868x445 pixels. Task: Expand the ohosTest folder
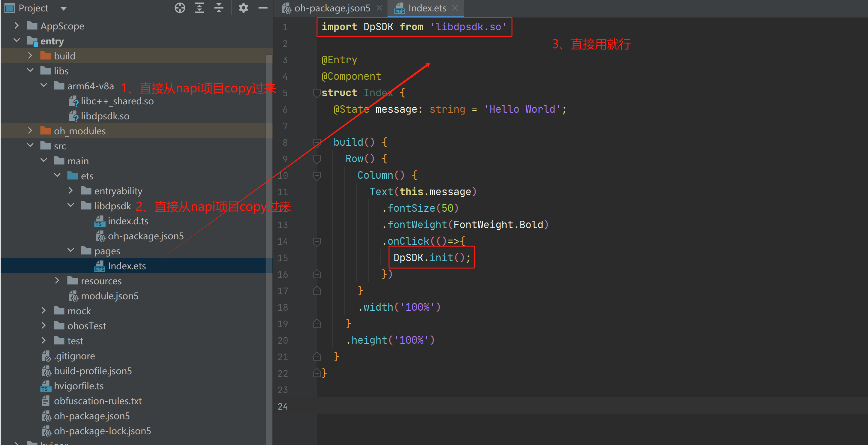[43, 325]
